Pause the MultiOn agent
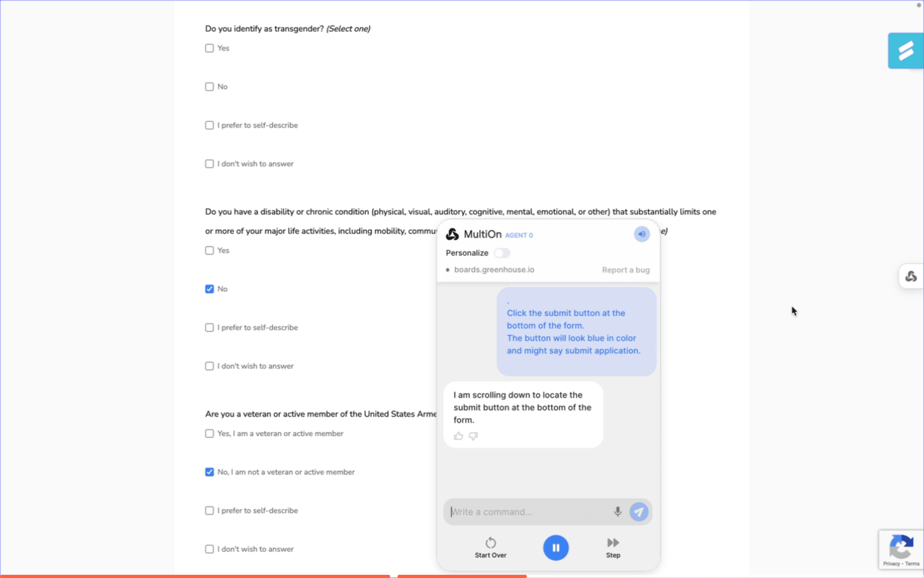 (556, 547)
